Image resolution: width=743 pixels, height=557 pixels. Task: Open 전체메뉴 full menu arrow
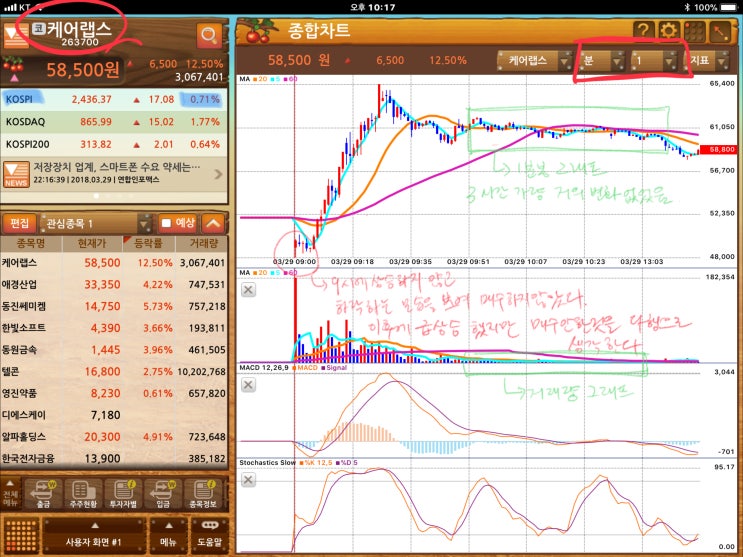pos(10,494)
